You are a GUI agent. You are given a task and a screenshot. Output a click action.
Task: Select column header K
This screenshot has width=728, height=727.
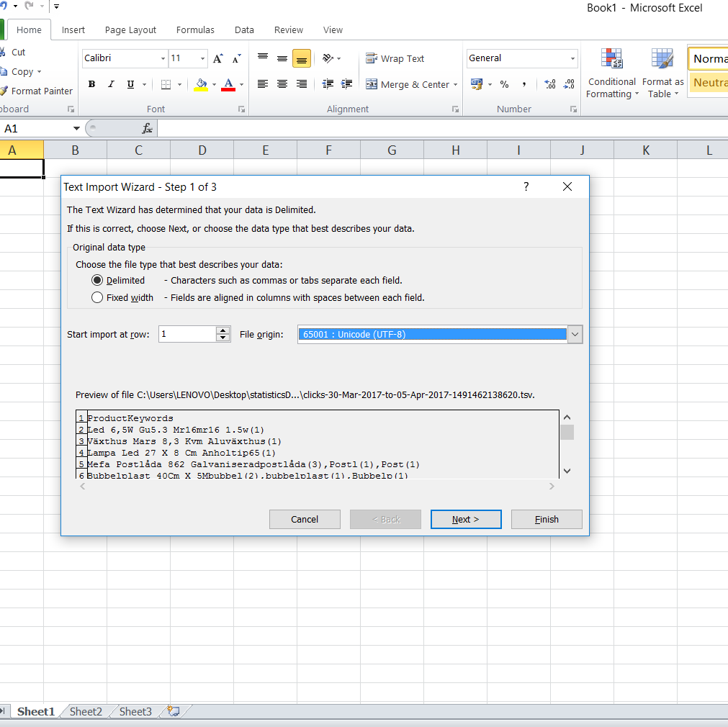[645, 150]
